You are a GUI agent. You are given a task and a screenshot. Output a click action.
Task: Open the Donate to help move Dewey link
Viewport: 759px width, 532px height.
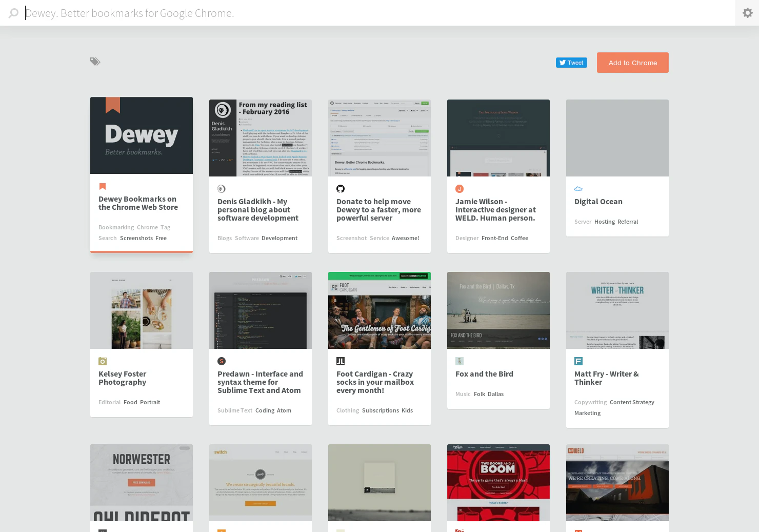coord(378,210)
